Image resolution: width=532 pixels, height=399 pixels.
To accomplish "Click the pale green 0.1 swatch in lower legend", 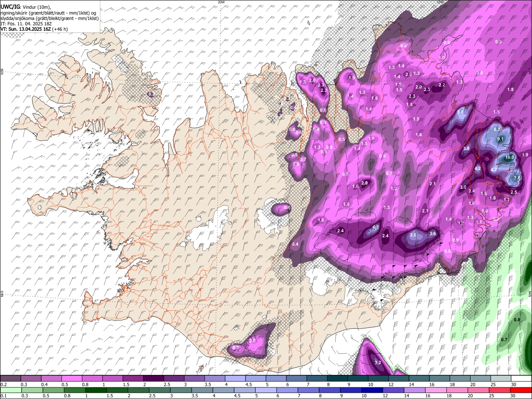I will pyautogui.click(x=11, y=390).
